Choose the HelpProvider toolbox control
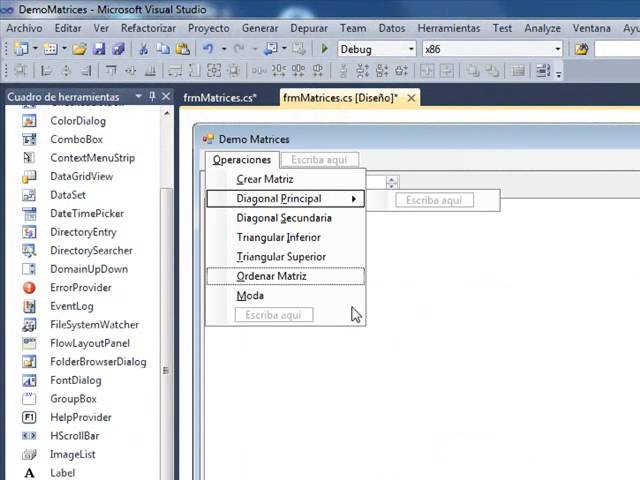 (x=80, y=417)
